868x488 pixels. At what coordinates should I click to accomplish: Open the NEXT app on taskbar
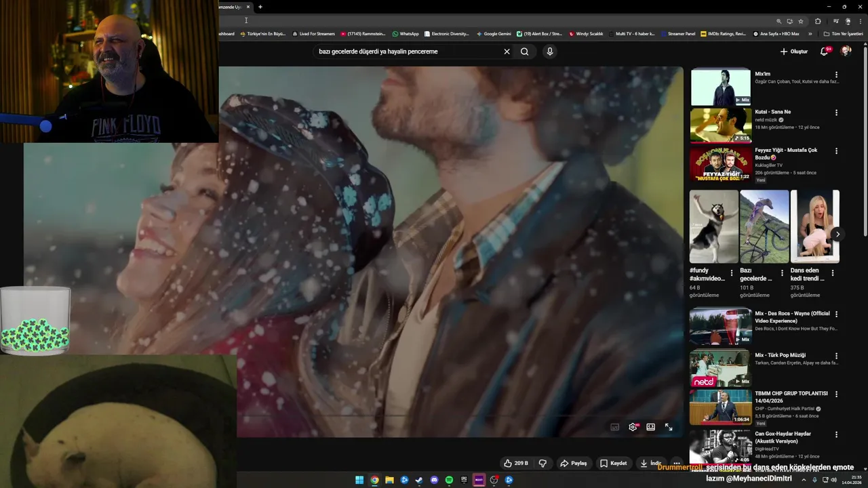pyautogui.click(x=479, y=481)
